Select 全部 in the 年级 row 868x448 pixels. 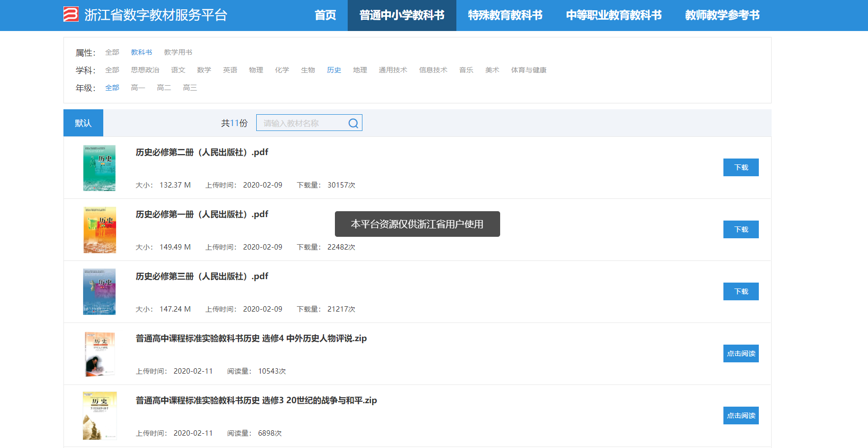tap(112, 88)
